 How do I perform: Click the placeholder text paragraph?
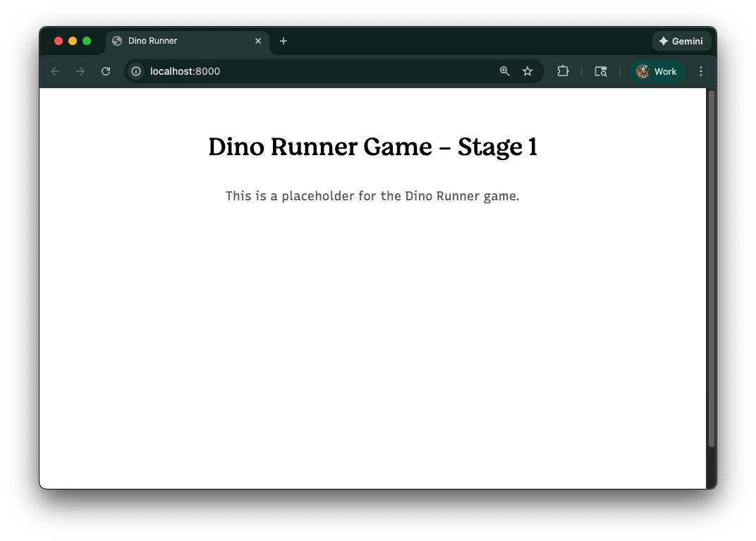point(372,196)
